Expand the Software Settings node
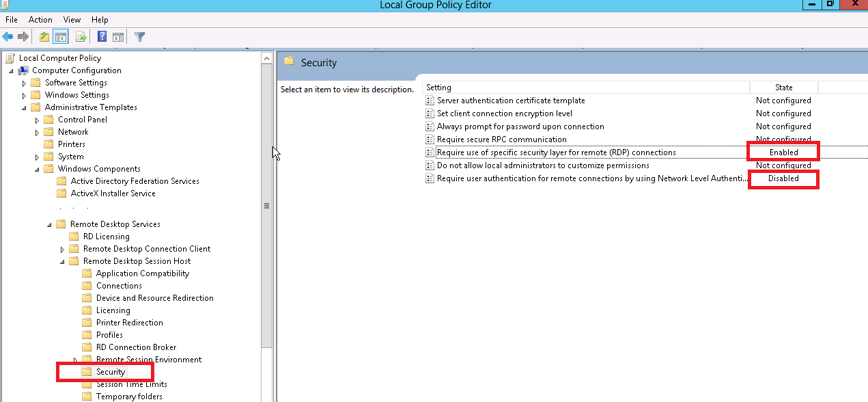Image resolution: width=868 pixels, height=402 pixels. 25,83
